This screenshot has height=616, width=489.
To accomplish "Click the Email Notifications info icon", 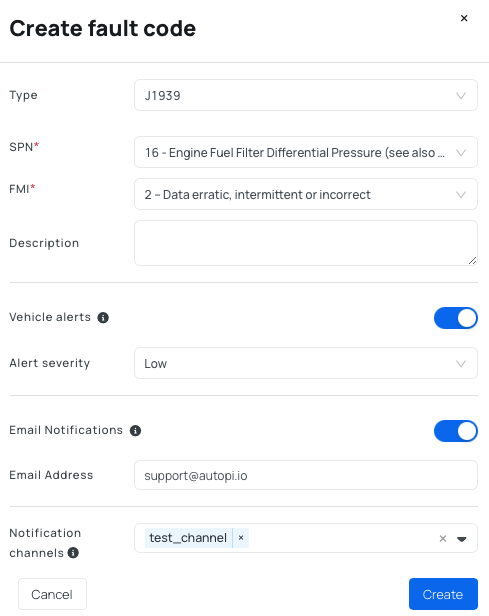I will click(x=136, y=431).
